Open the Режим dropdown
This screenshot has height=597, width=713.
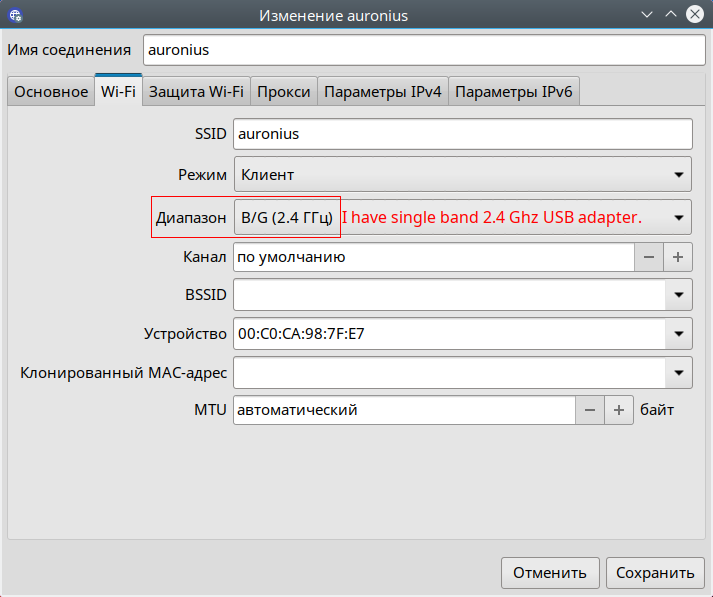point(463,175)
